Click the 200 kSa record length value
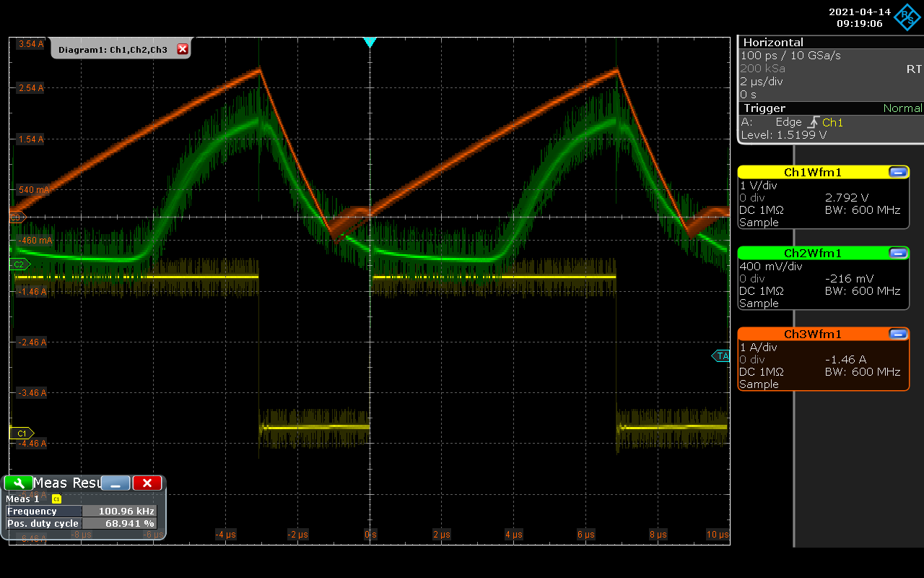The image size is (924, 578). 762,69
